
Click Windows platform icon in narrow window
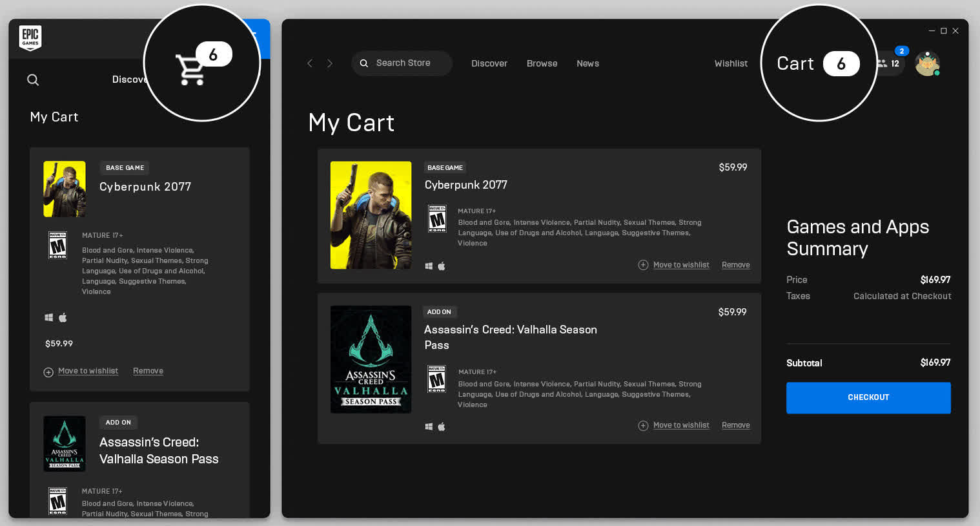[48, 317]
